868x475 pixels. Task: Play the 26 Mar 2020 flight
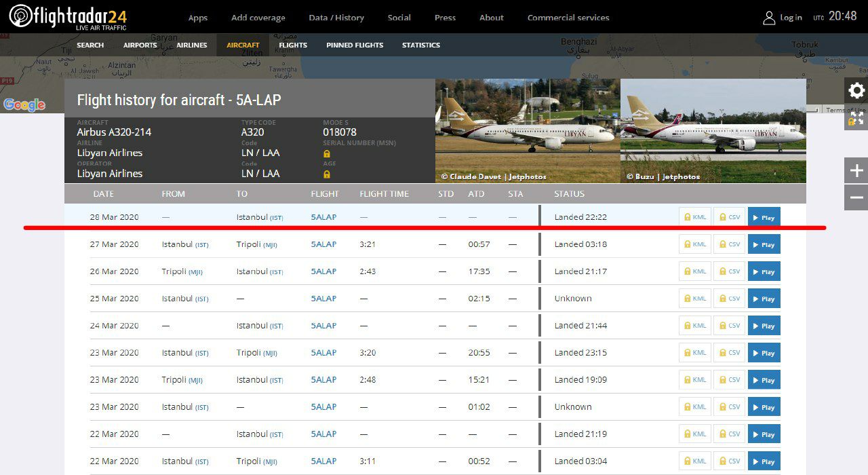[x=764, y=271]
